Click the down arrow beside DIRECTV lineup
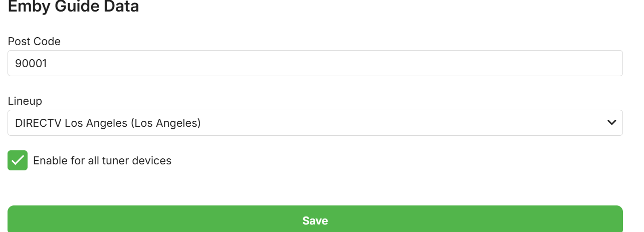This screenshot has width=644, height=232. [x=611, y=123]
